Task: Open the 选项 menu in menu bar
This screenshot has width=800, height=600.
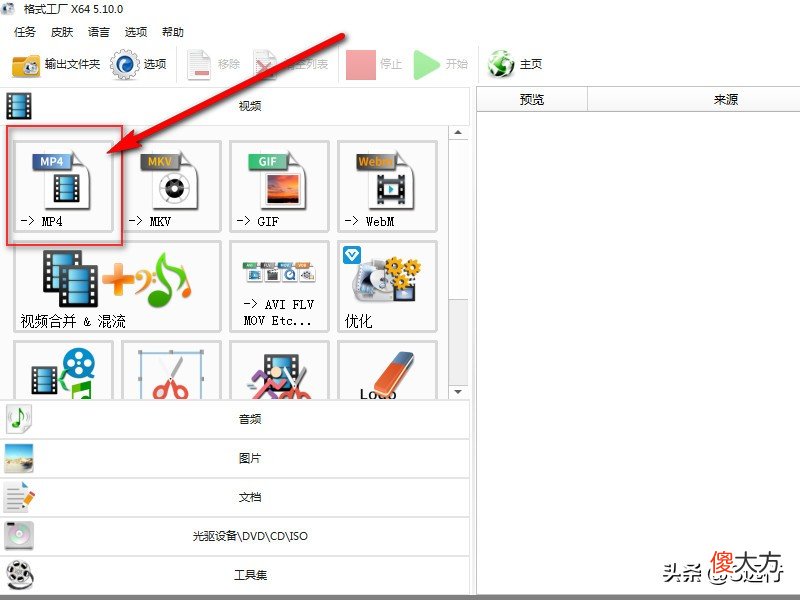Action: pyautogui.click(x=136, y=32)
